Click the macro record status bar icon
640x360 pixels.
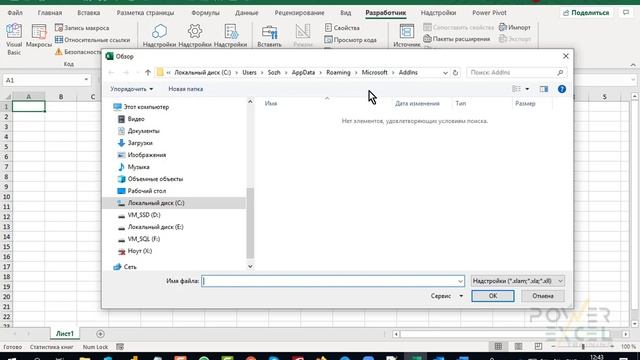pos(120,347)
